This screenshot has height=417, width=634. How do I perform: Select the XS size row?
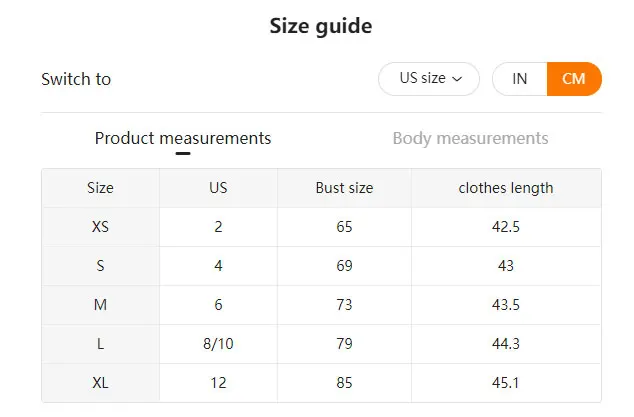coord(101,227)
